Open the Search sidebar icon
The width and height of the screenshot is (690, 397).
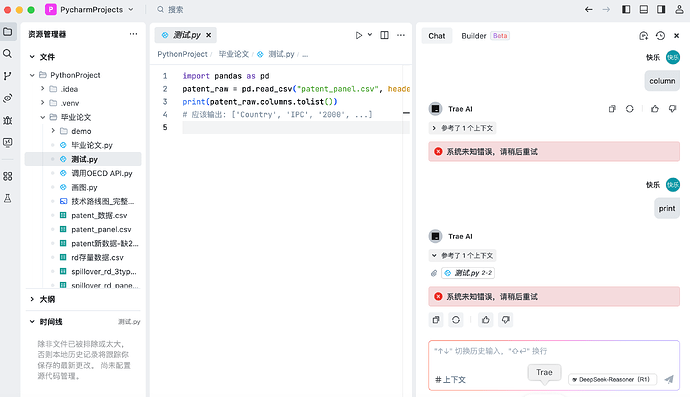coord(7,54)
